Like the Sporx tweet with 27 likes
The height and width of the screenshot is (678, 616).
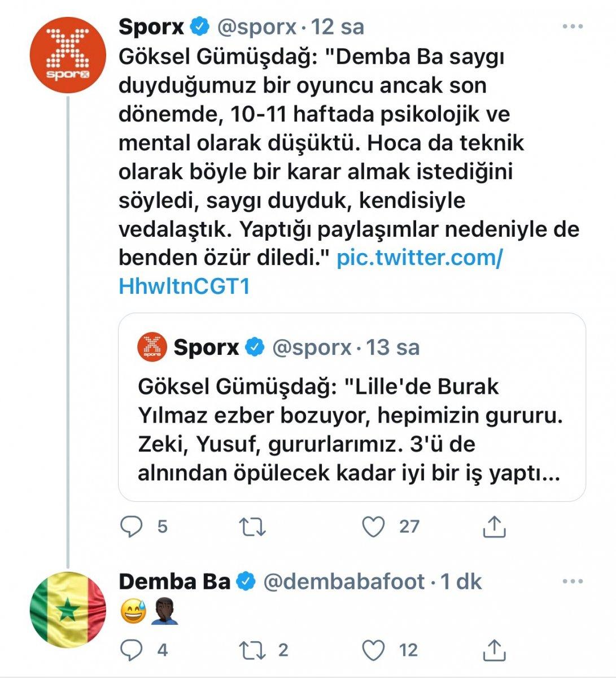click(373, 526)
